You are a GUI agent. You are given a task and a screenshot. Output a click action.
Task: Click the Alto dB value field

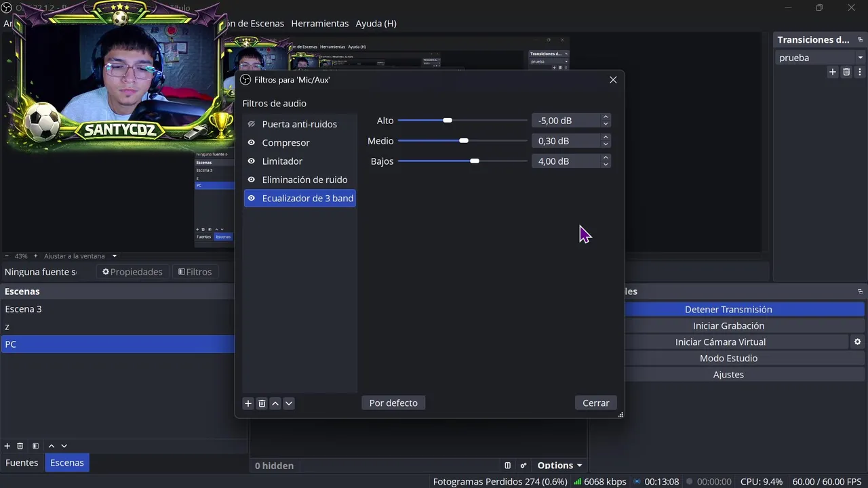(x=566, y=121)
